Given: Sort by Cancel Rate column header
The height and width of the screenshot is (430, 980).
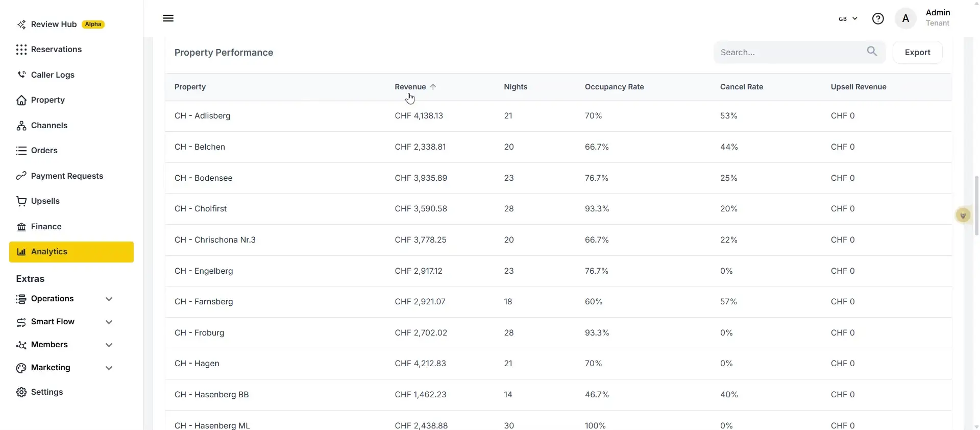Looking at the screenshot, I should (x=741, y=87).
